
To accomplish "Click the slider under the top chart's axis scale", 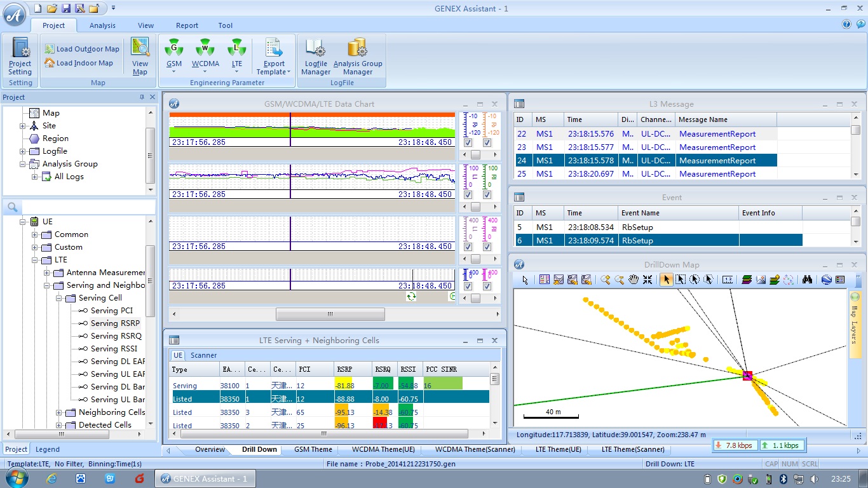I will tap(475, 155).
